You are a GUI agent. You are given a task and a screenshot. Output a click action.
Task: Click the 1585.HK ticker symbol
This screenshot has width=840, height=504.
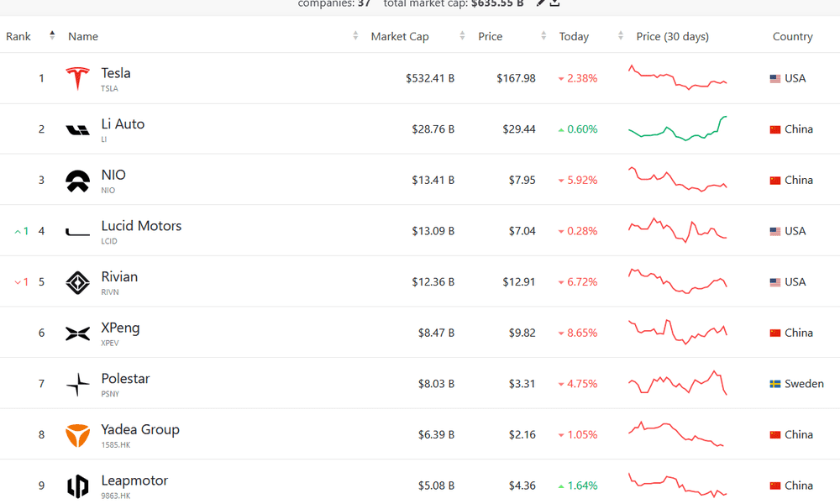pyautogui.click(x=116, y=444)
